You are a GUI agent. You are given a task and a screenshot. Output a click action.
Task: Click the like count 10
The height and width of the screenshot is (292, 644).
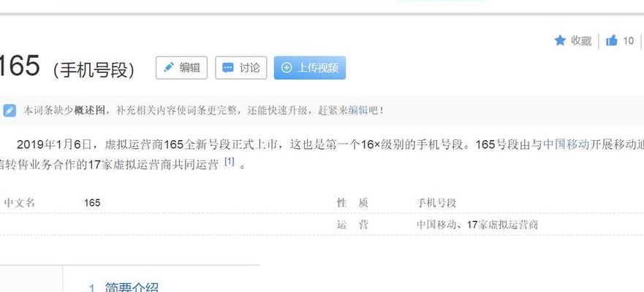628,41
